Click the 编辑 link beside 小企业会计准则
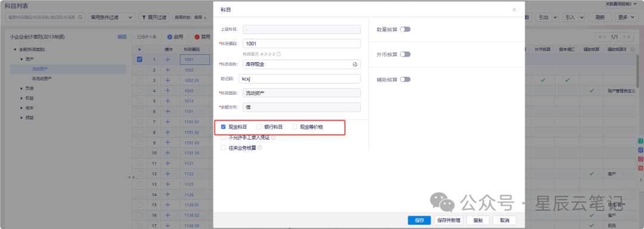The height and width of the screenshot is (229, 644). coord(122,37)
